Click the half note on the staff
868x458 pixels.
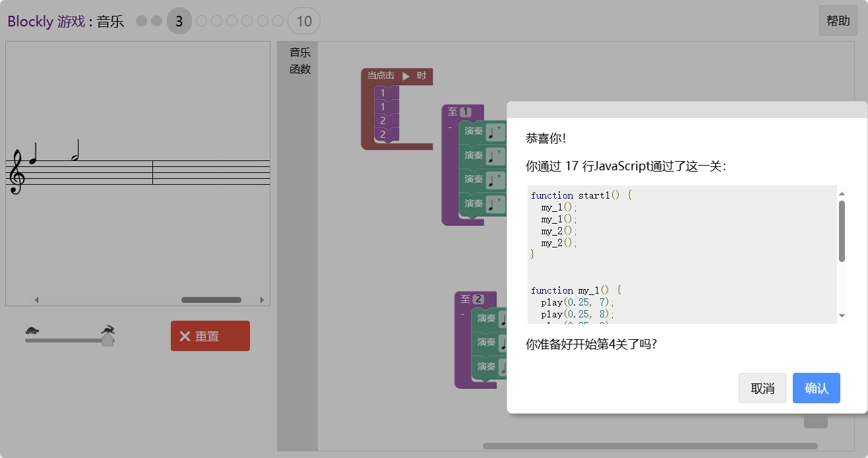pyautogui.click(x=76, y=150)
